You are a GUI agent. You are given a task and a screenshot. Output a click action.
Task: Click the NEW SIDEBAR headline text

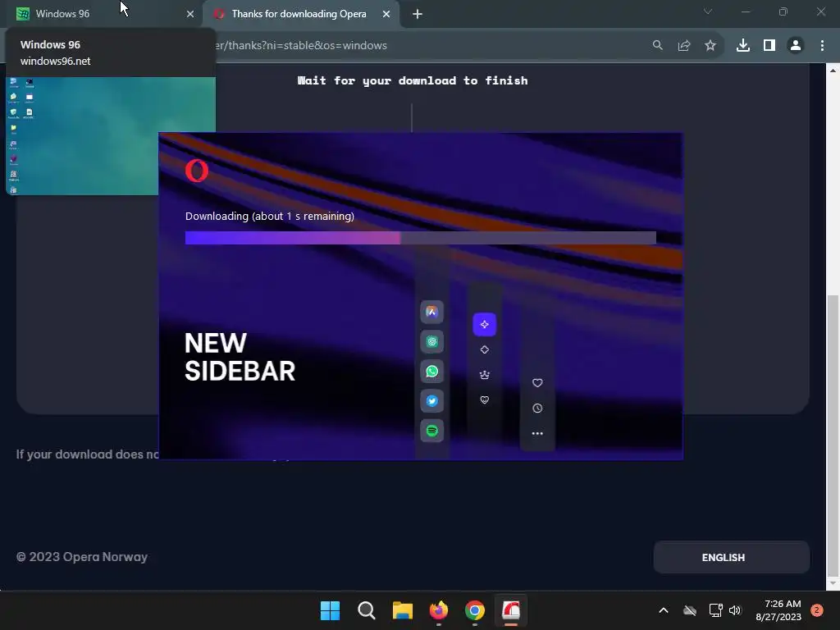(240, 358)
